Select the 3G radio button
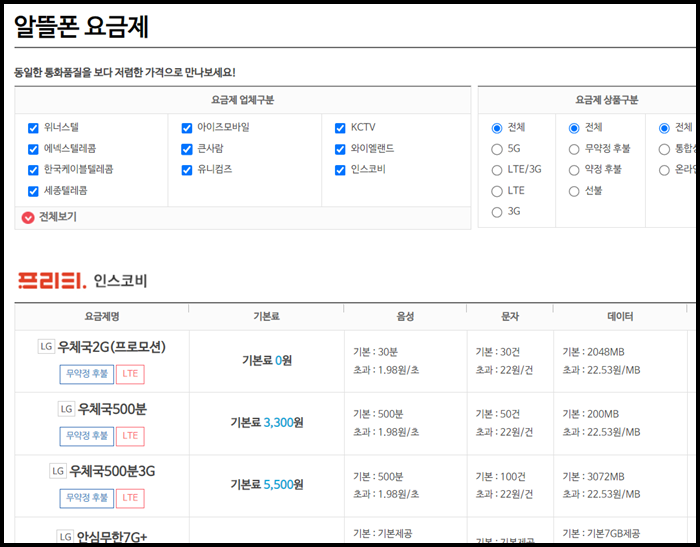Viewport: 700px width, 547px height. pyautogui.click(x=497, y=212)
